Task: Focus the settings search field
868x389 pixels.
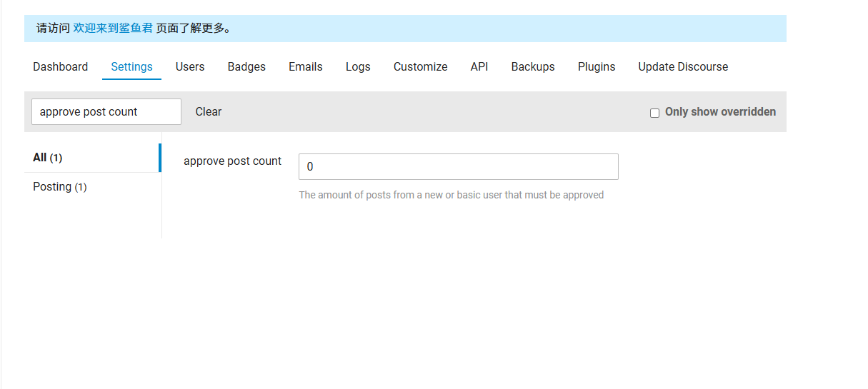Action: coord(106,111)
